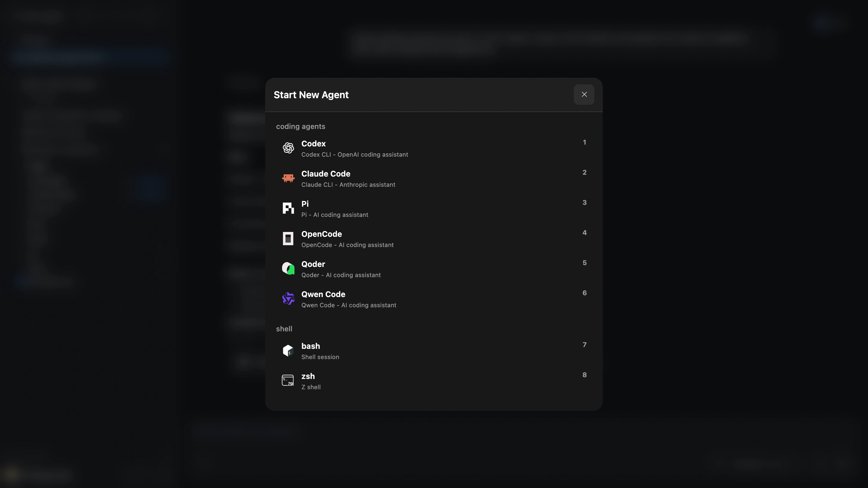868x488 pixels.
Task: Click the 'Shell session' description
Action: pos(320,357)
